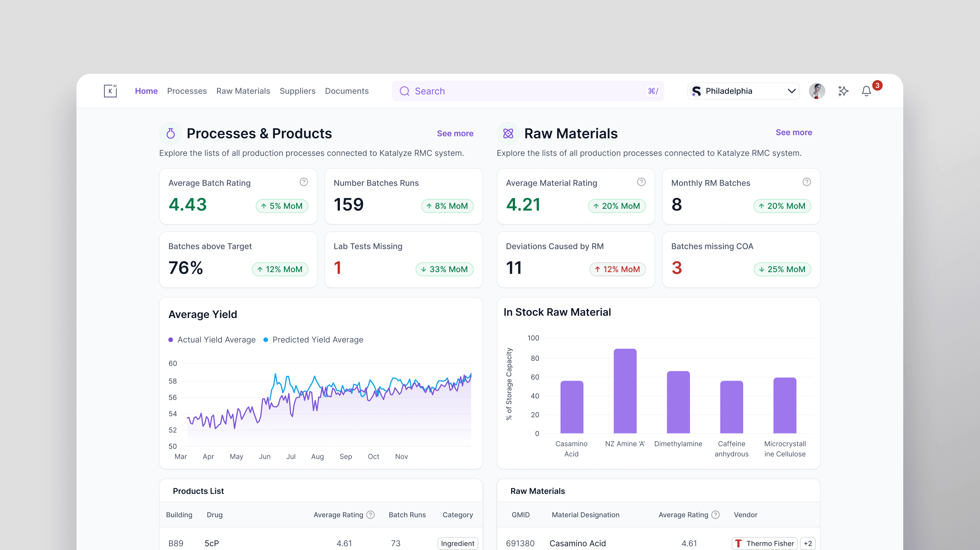This screenshot has height=550, width=980.
Task: Click help icon on Average Material Rating
Action: coord(641,182)
